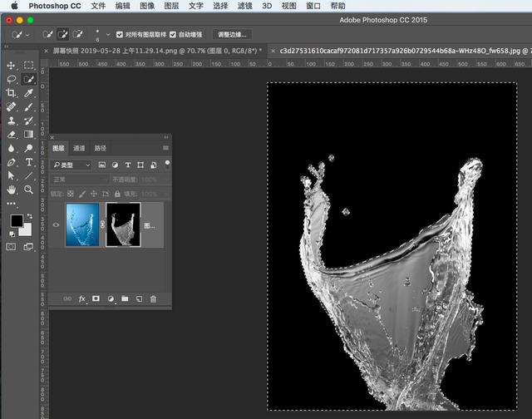This screenshot has height=419, width=532.
Task: Add a layer mask button
Action: pyautogui.click(x=96, y=298)
